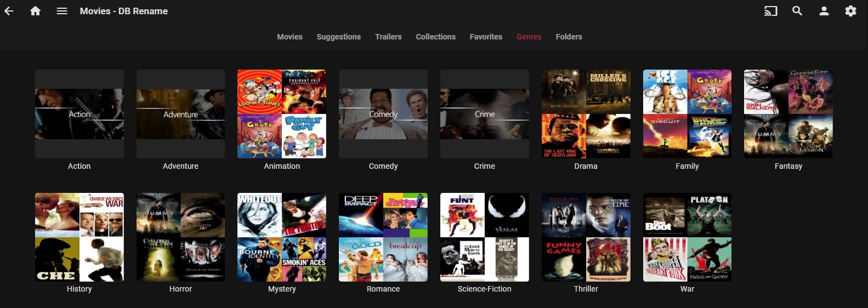The height and width of the screenshot is (308, 868).
Task: Open the search magnifier icon
Action: 797,11
